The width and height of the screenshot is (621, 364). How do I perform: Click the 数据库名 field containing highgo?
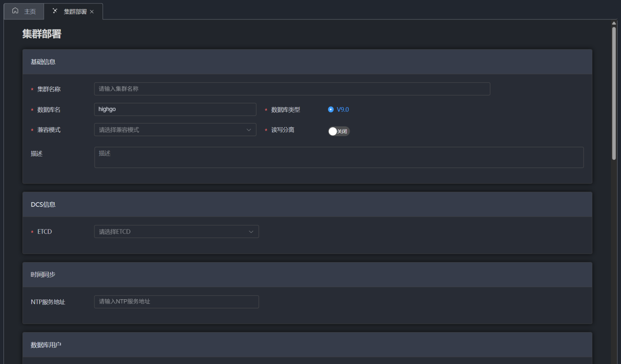coord(175,109)
